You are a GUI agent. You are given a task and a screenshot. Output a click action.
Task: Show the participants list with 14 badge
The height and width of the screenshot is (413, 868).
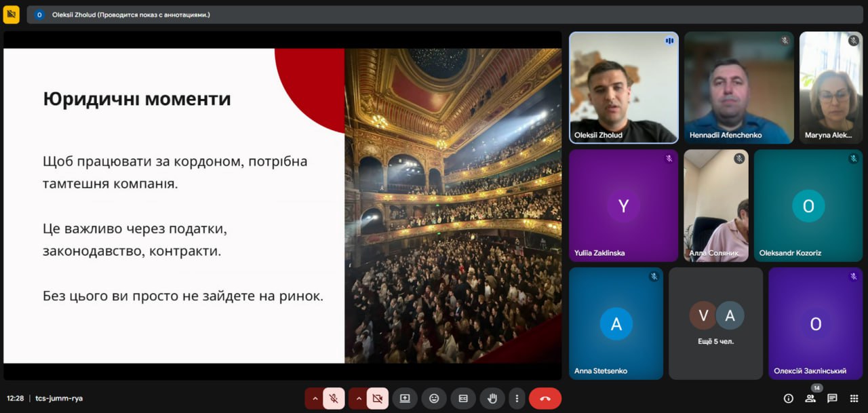(x=811, y=397)
